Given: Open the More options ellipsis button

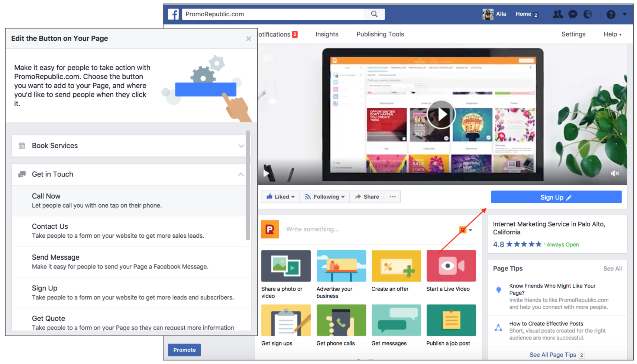Looking at the screenshot, I should (392, 197).
